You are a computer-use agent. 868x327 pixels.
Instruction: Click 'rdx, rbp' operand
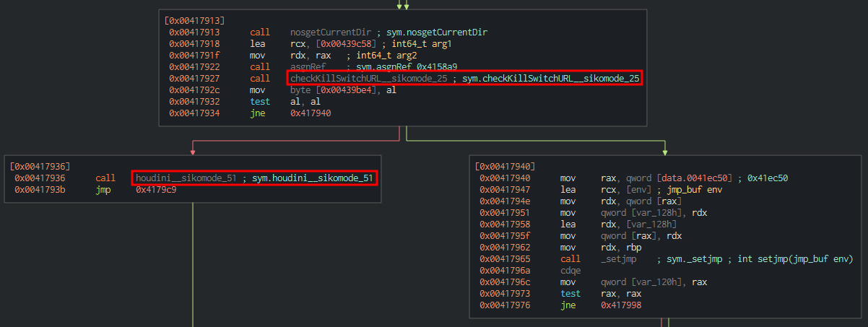pos(622,246)
